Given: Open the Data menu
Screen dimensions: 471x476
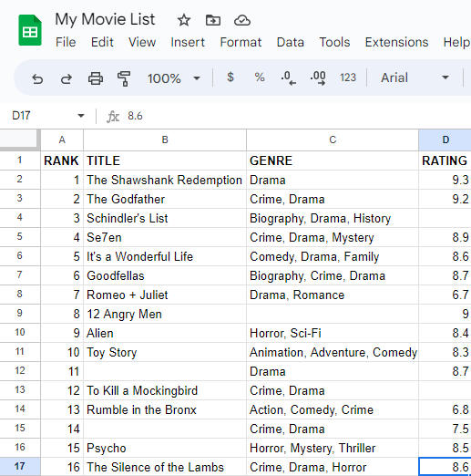Looking at the screenshot, I should [x=291, y=42].
